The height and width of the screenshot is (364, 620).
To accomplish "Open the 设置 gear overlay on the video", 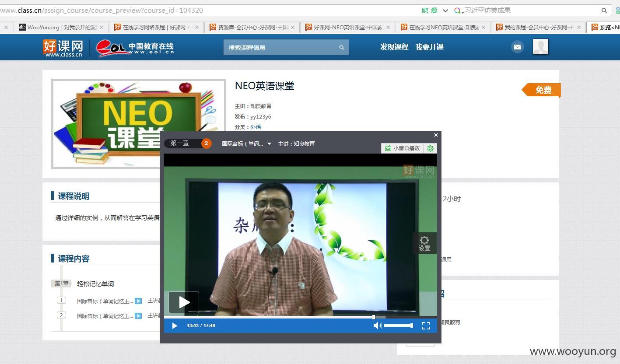I will coord(424,243).
